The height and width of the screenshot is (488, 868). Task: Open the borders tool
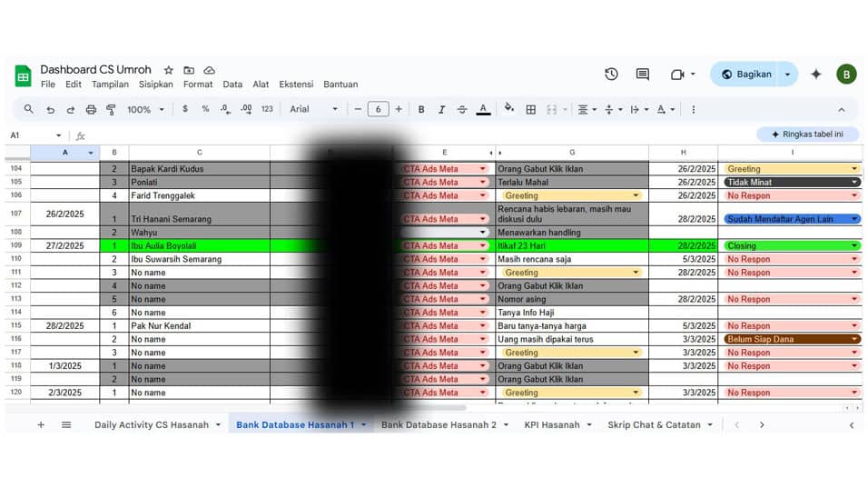pyautogui.click(x=531, y=110)
